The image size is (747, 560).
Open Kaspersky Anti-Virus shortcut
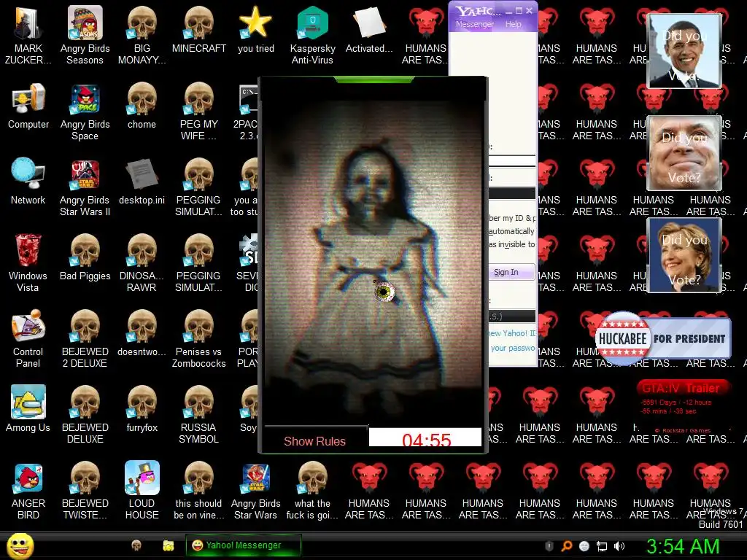[x=312, y=36]
